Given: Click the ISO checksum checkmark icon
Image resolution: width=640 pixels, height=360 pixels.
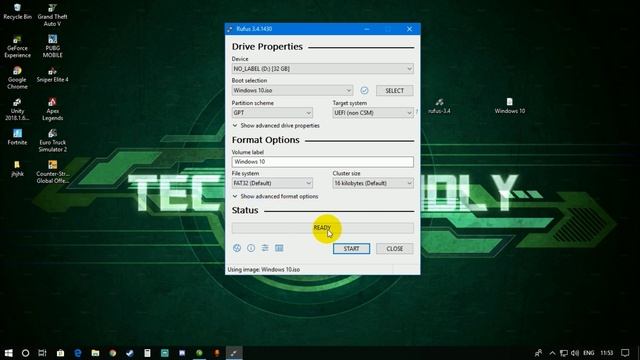Looking at the screenshot, I should 364,91.
